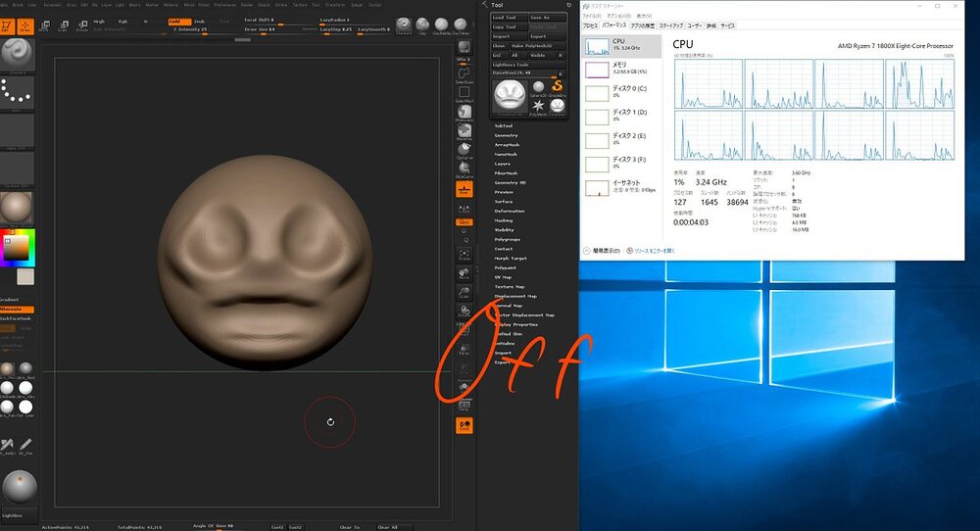
Task: Expand the NanoMesh sub-palette
Action: pos(507,154)
